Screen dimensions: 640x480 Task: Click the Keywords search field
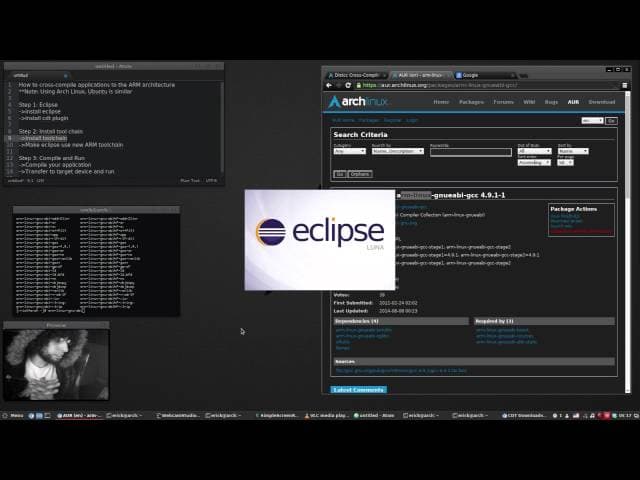point(471,152)
